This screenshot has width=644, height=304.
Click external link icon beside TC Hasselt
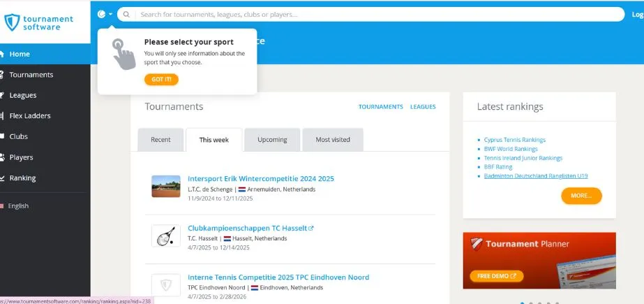311,228
